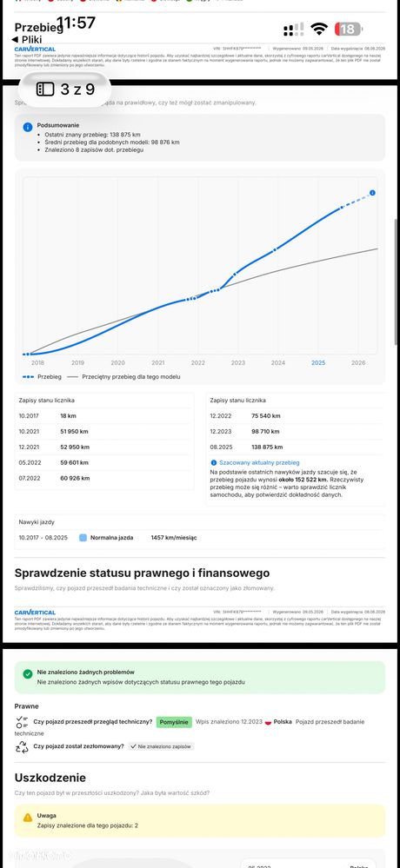Screen dimensions: 400x868
Task: Tap the info icon by Szacowany aktualny przebieg
Action: point(213,462)
